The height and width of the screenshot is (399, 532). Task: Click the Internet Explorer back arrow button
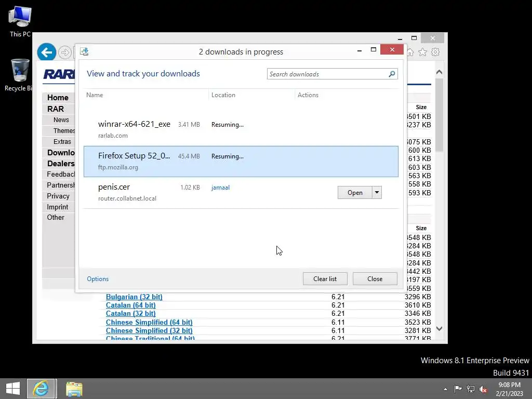click(x=46, y=52)
